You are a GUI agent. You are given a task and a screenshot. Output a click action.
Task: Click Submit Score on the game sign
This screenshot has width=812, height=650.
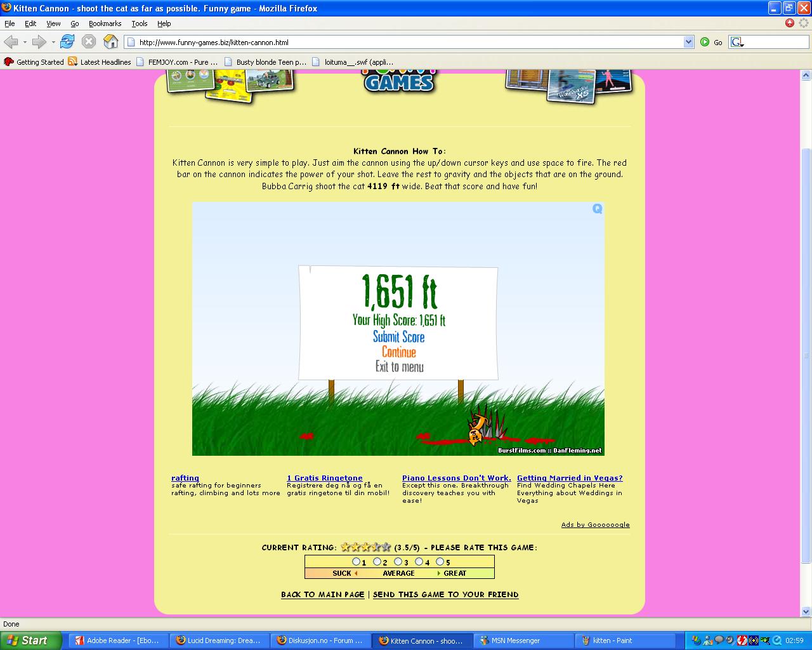398,337
